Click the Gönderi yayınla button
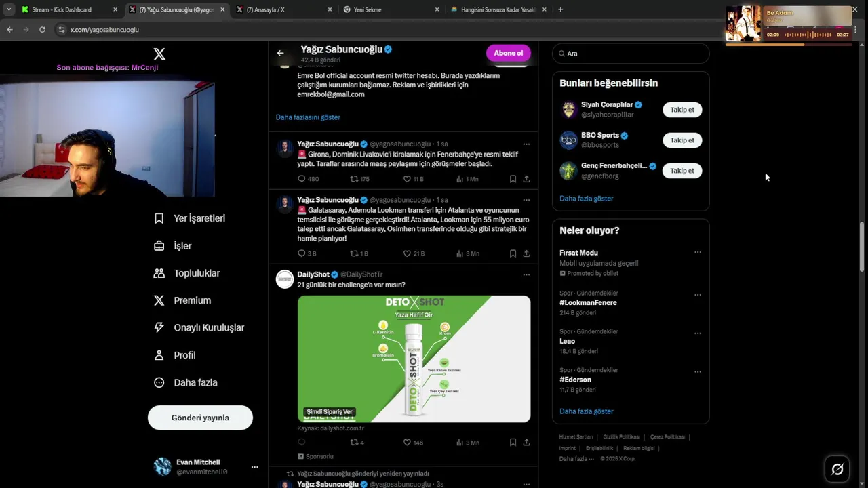Viewport: 868px width, 488px height. [200, 418]
